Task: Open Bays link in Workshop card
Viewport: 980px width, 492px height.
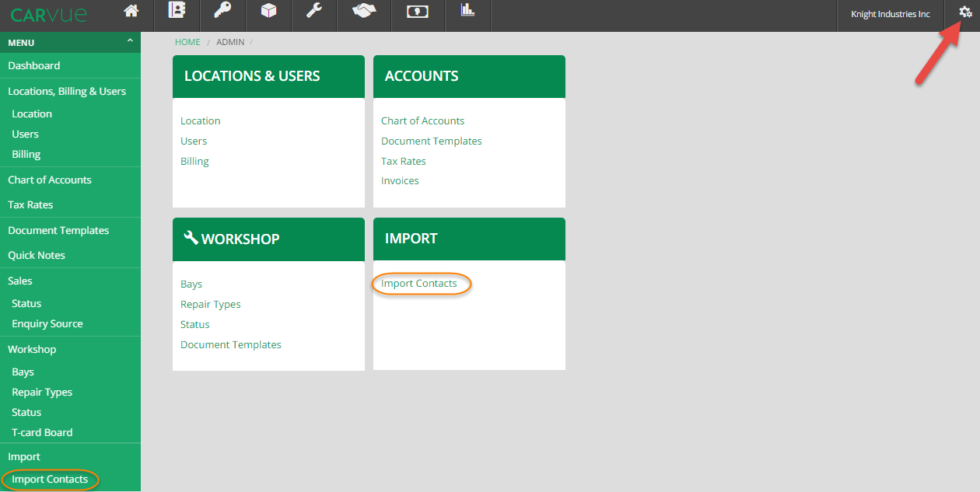Action: (191, 284)
